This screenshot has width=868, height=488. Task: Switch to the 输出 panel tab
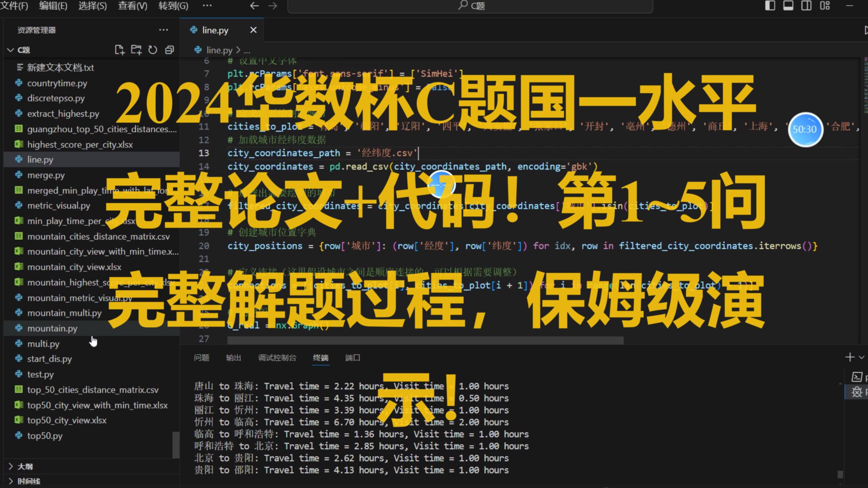(x=233, y=358)
